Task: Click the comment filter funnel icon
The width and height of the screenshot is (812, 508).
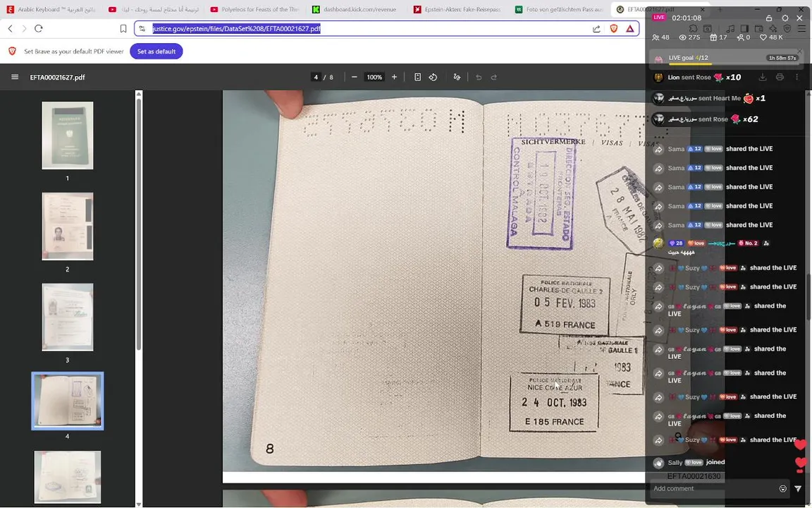Action: pyautogui.click(x=798, y=488)
